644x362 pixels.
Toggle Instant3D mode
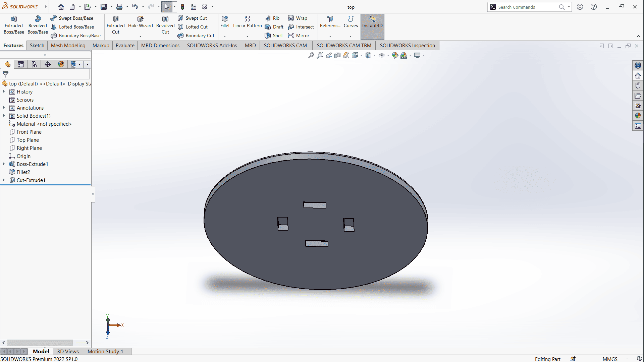point(372,26)
